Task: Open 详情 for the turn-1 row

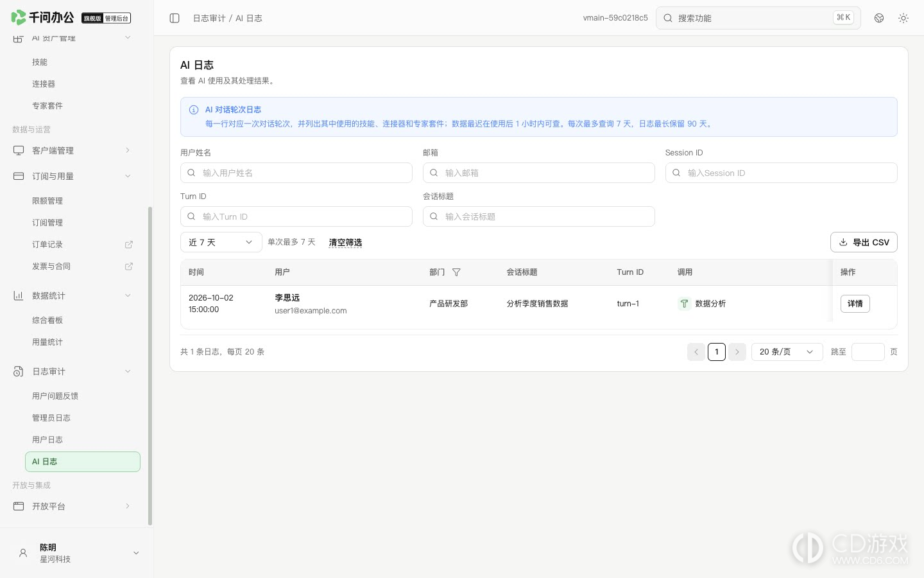Action: [855, 304]
